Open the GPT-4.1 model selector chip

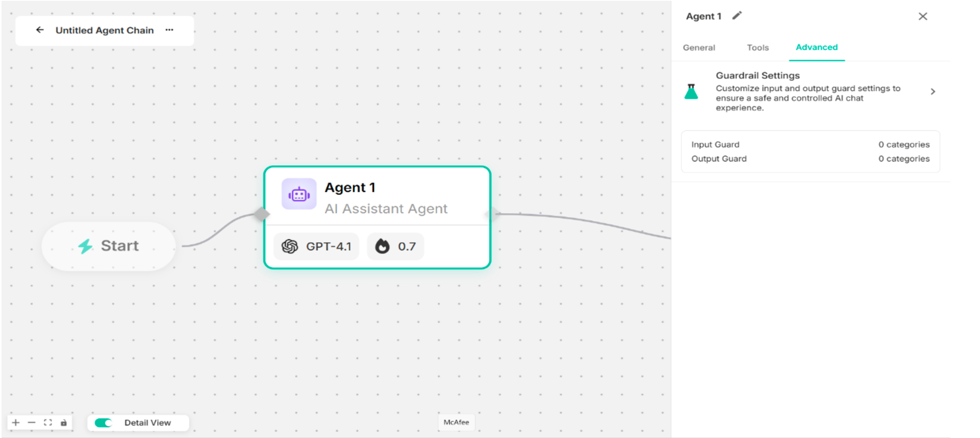pos(317,246)
